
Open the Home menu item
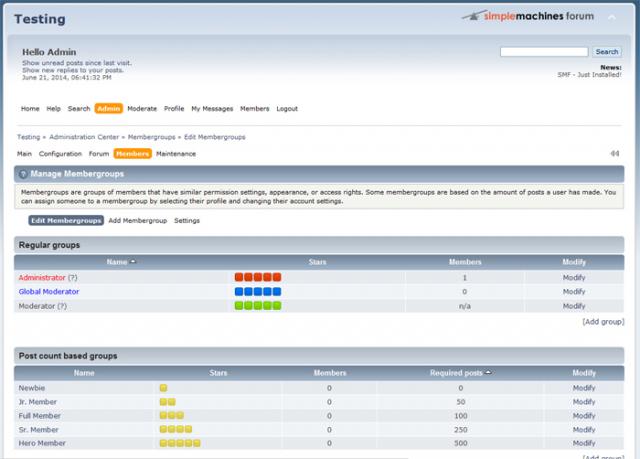click(30, 109)
